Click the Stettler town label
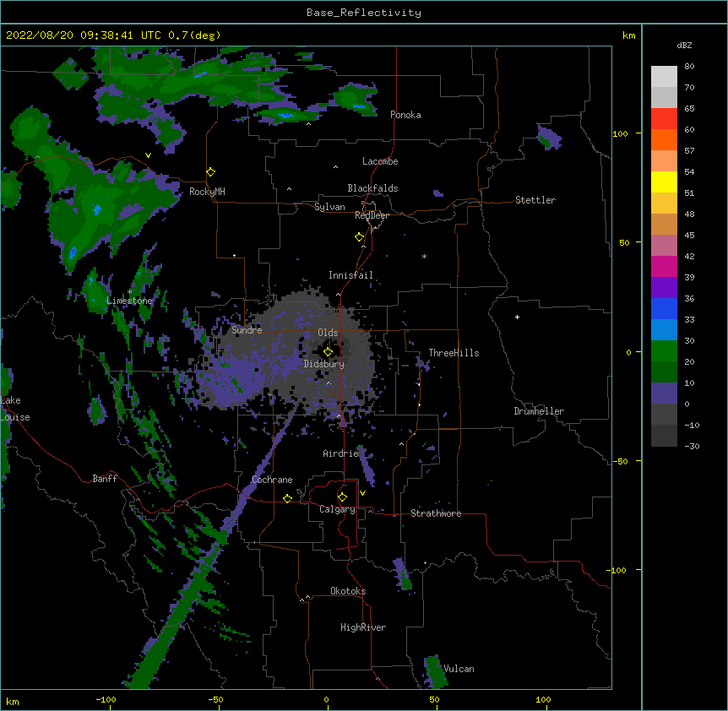Viewport: 728px width, 711px height. [x=535, y=200]
